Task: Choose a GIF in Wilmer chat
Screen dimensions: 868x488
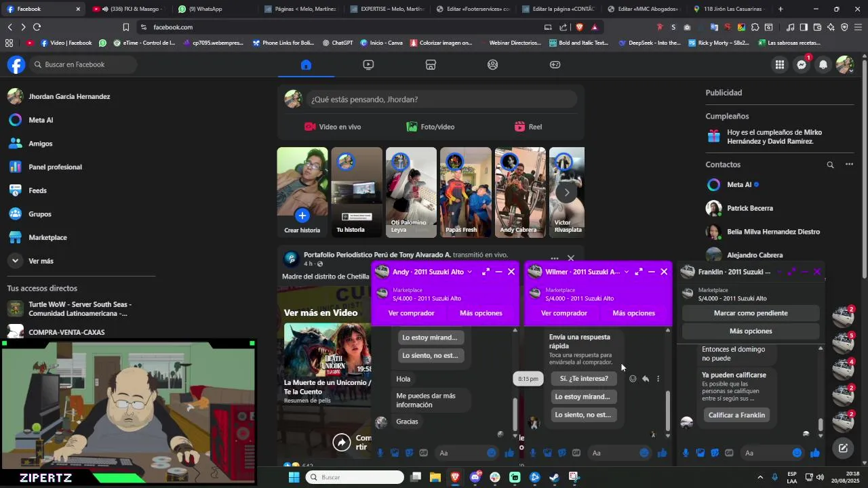Action: click(x=576, y=453)
